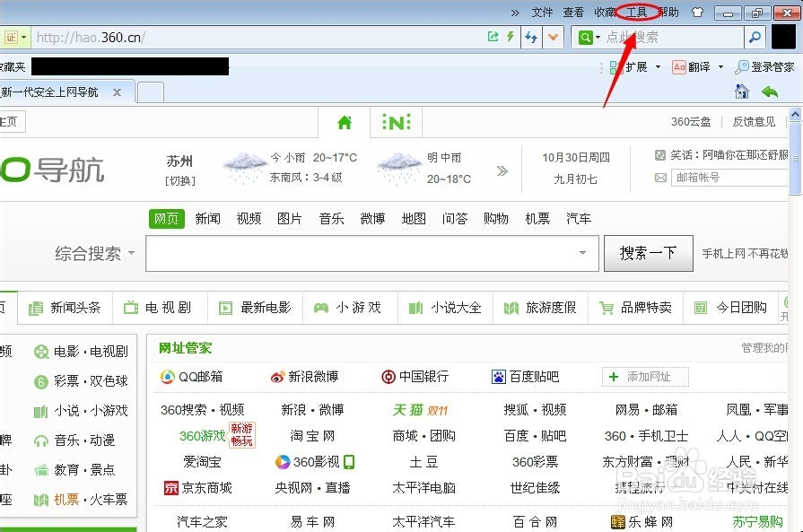Open the 工具 menu
The image size is (803, 532).
tap(636, 13)
